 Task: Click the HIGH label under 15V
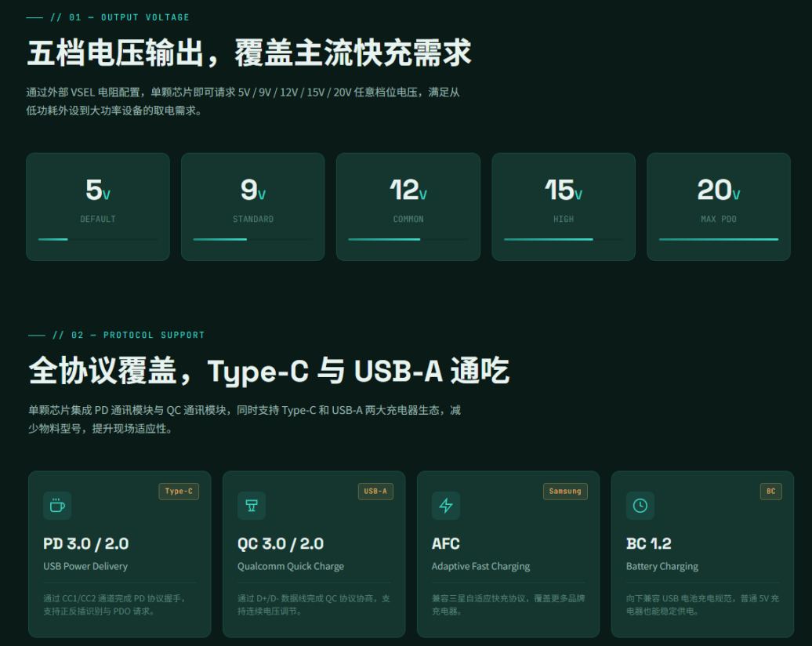tap(564, 220)
